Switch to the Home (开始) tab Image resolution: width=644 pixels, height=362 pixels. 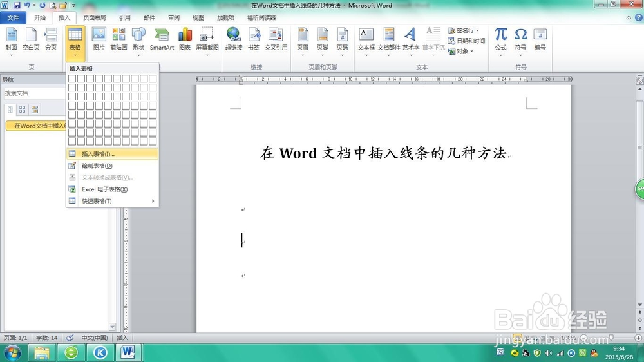coord(40,17)
